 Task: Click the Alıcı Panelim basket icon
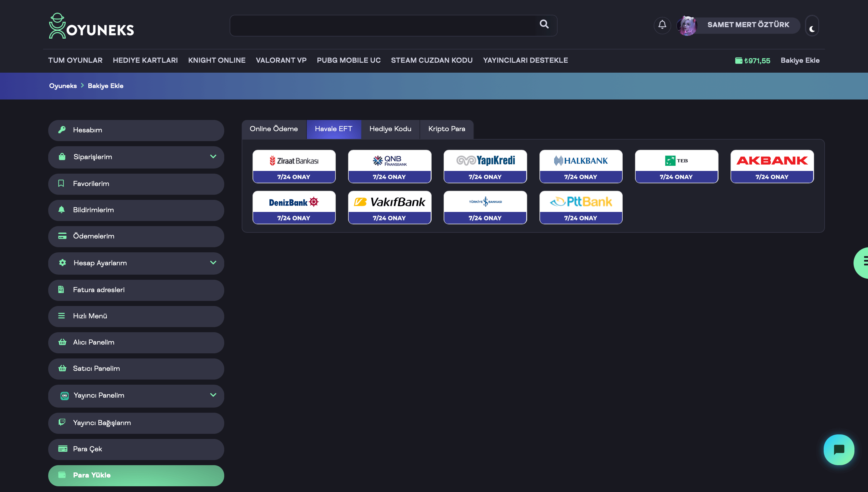pos(62,342)
